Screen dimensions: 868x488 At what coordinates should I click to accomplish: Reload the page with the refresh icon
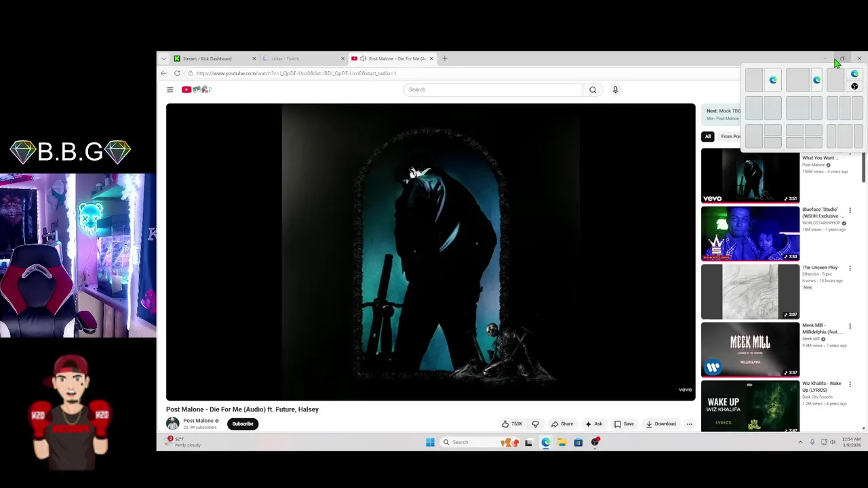pos(177,73)
